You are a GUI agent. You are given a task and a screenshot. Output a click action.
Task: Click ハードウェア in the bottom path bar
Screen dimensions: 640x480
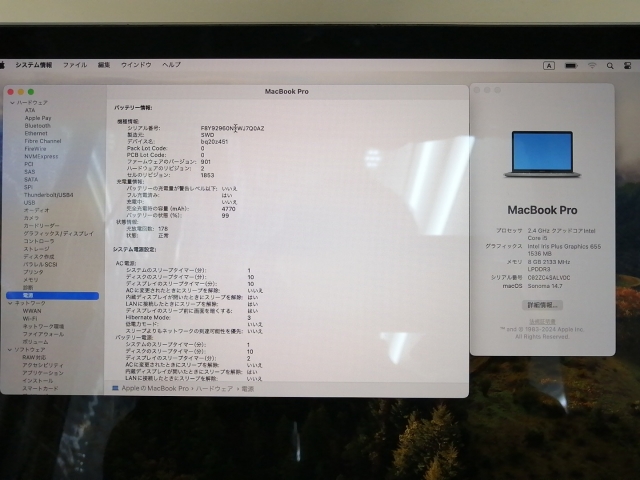click(214, 389)
